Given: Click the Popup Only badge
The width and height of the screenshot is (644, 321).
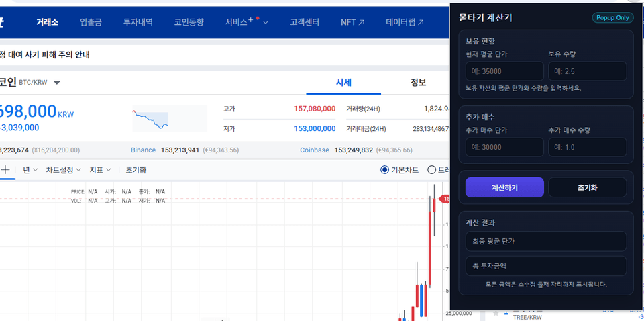Looking at the screenshot, I should (x=612, y=17).
